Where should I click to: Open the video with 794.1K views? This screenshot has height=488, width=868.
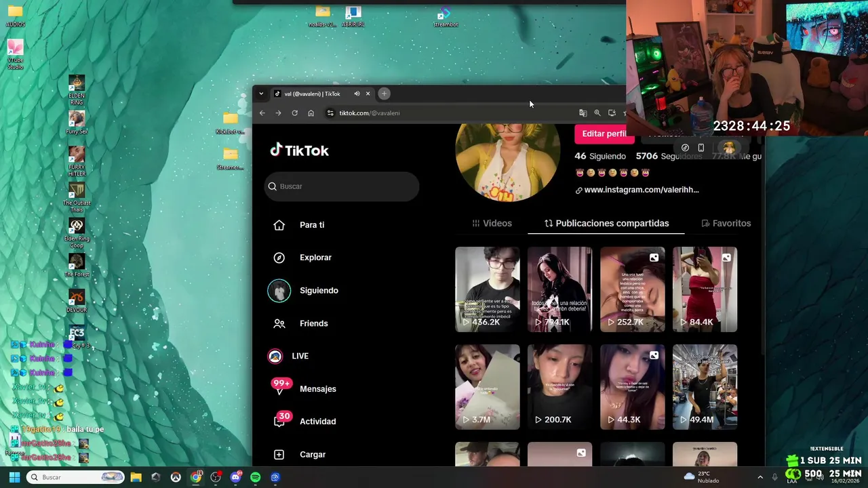point(559,289)
